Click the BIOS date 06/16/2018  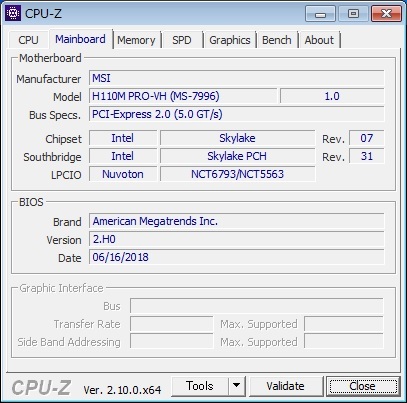(x=237, y=257)
